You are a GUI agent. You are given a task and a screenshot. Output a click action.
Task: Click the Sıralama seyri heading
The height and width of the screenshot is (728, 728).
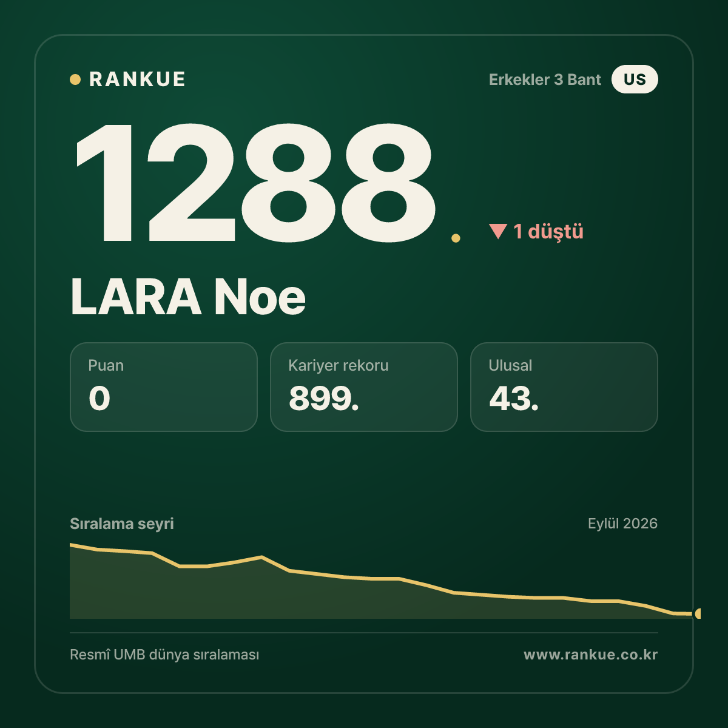[x=122, y=524]
